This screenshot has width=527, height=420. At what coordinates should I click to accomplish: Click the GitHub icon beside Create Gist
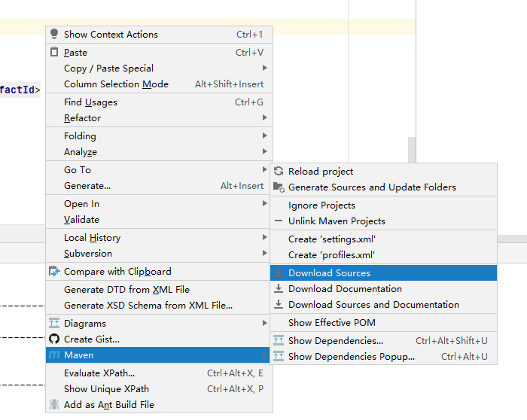click(x=53, y=339)
